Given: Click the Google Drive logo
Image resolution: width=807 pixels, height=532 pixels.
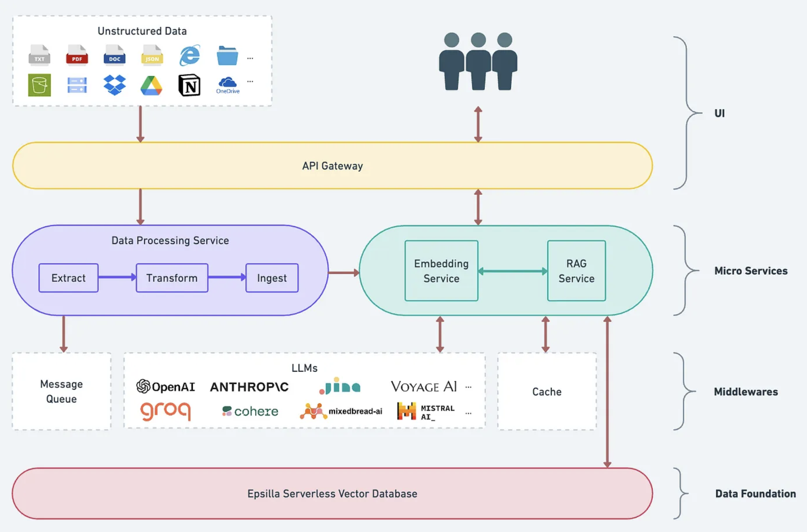Looking at the screenshot, I should [x=151, y=85].
